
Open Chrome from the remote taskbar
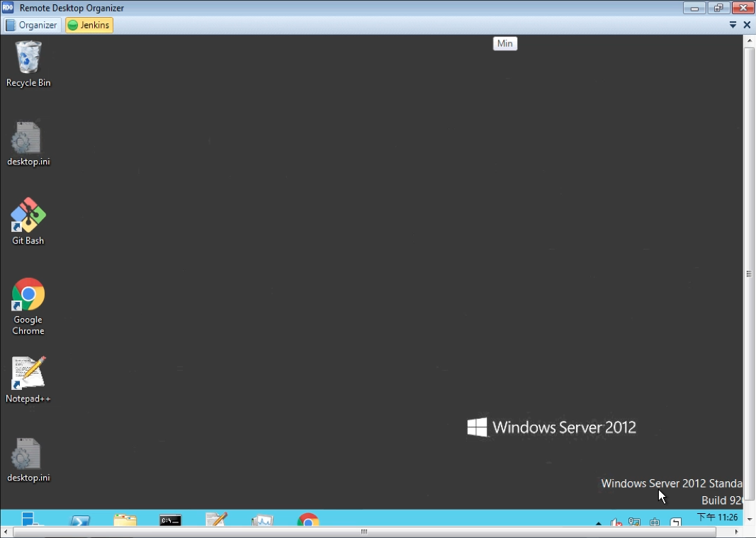[x=308, y=520]
